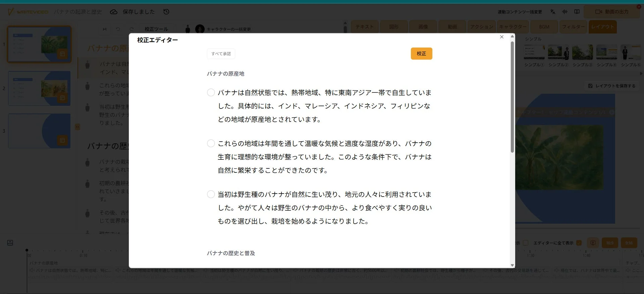644x294 pixels.
Task: Click the すべて承認 approve-all button
Action: point(221,54)
